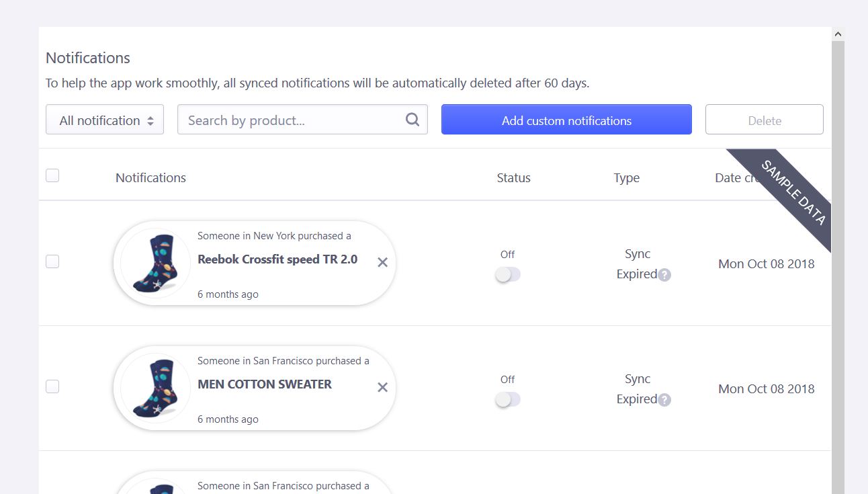Image resolution: width=868 pixels, height=494 pixels.
Task: Click the Status column header
Action: pyautogui.click(x=514, y=177)
